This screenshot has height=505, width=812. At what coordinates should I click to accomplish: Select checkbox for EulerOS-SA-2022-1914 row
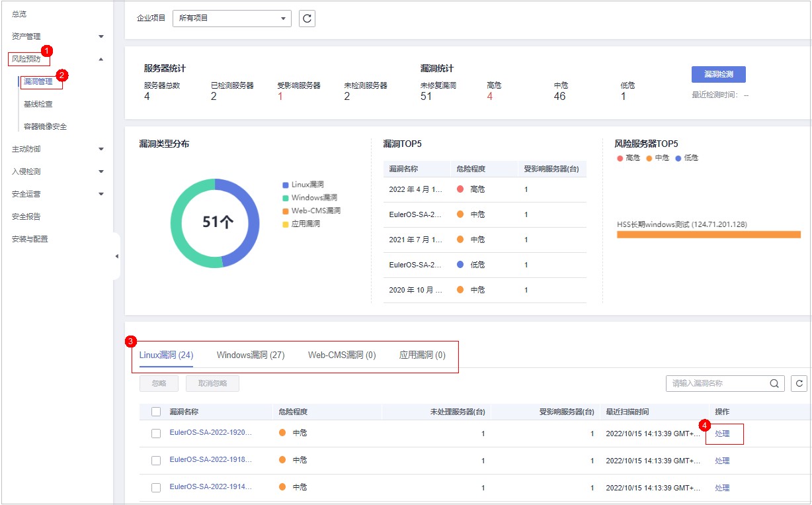(156, 488)
